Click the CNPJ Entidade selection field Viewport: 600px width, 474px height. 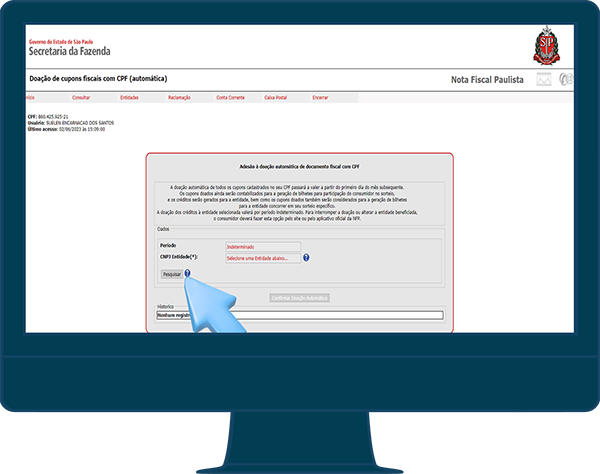tap(262, 257)
